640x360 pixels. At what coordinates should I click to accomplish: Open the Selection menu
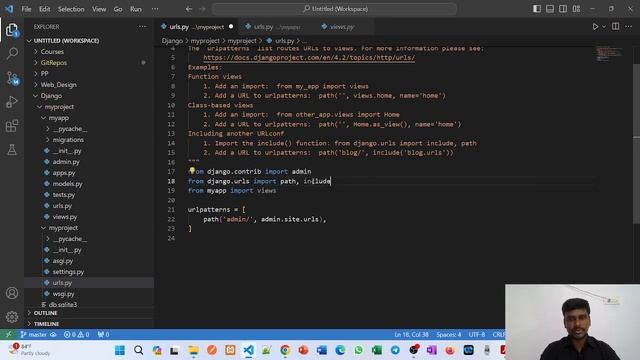click(x=71, y=9)
